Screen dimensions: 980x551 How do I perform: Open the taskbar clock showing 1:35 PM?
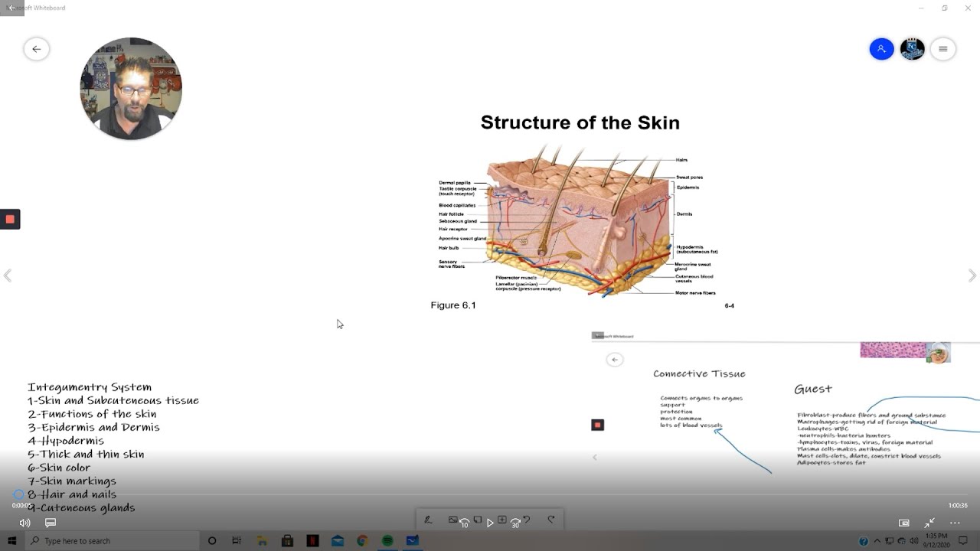point(936,541)
